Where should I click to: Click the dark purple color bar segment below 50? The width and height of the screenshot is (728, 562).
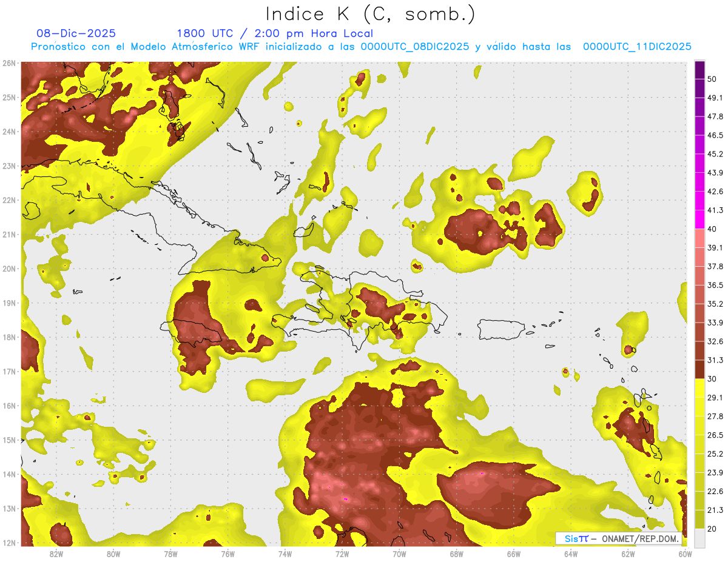pos(699,88)
